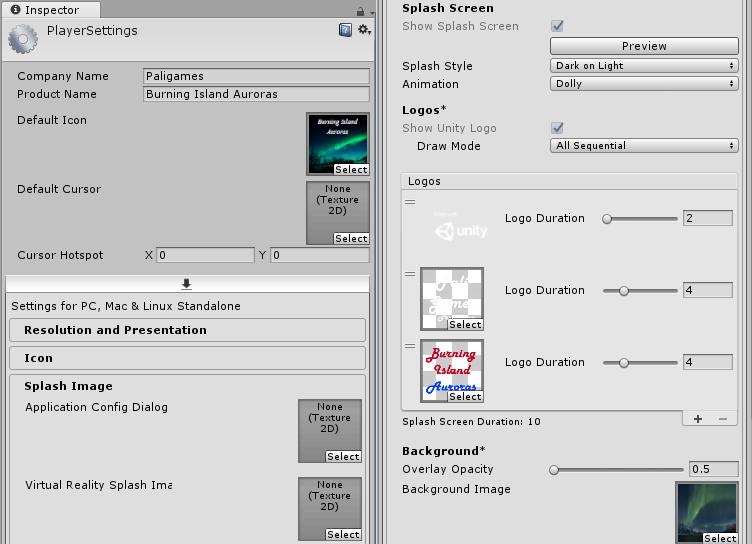Click Unity logo duration value field

708,218
